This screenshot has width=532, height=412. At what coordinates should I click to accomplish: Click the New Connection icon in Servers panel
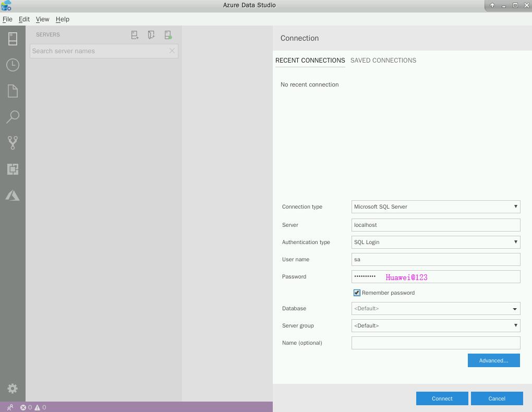click(x=135, y=35)
